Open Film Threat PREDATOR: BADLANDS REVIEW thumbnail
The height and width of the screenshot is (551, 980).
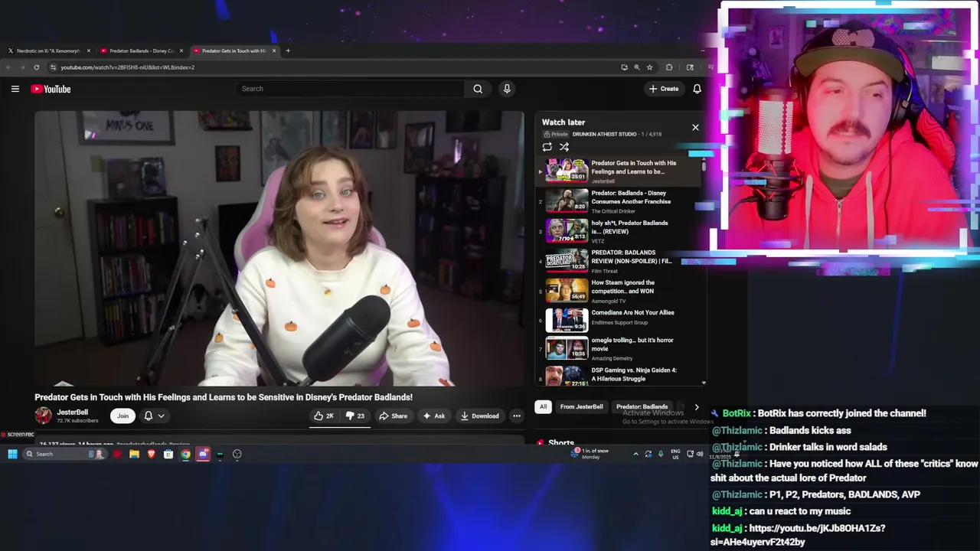tap(567, 261)
